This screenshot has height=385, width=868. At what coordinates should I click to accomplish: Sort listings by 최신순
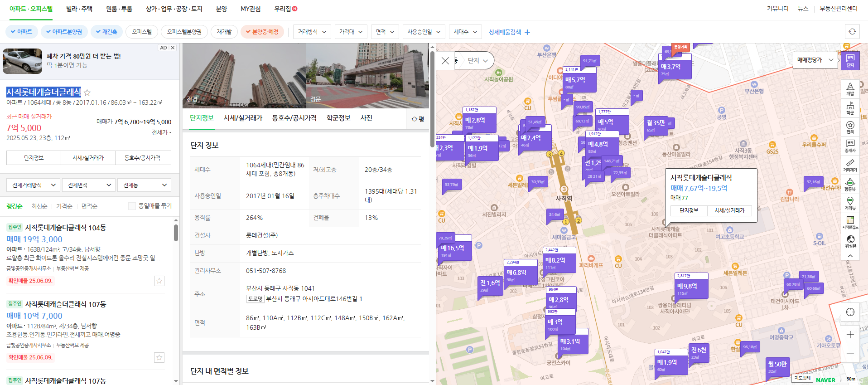pos(39,206)
